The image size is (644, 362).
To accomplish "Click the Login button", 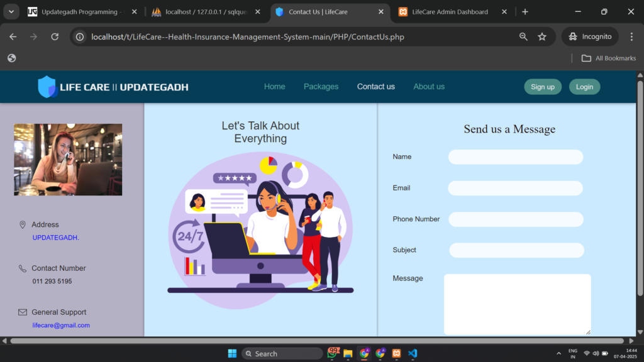I will 584,87.
